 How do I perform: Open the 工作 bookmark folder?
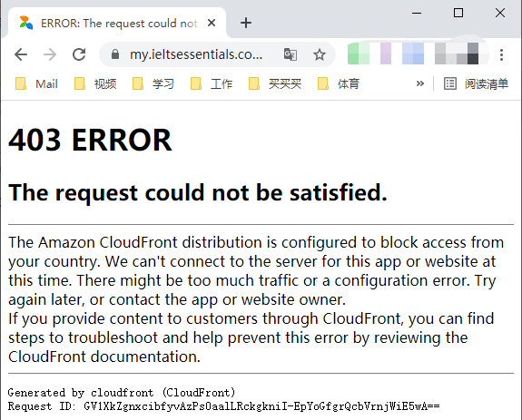click(212, 83)
